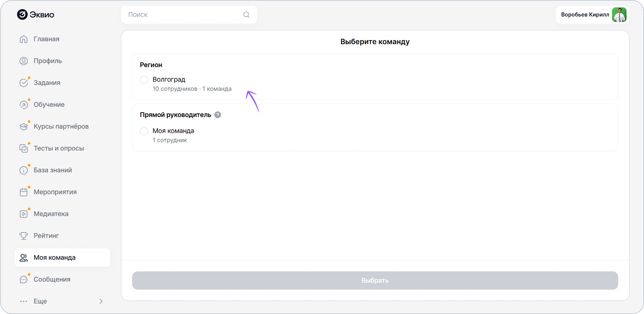The image size is (644, 314).
Task: Select the Волгоград radio button
Action: 144,80
